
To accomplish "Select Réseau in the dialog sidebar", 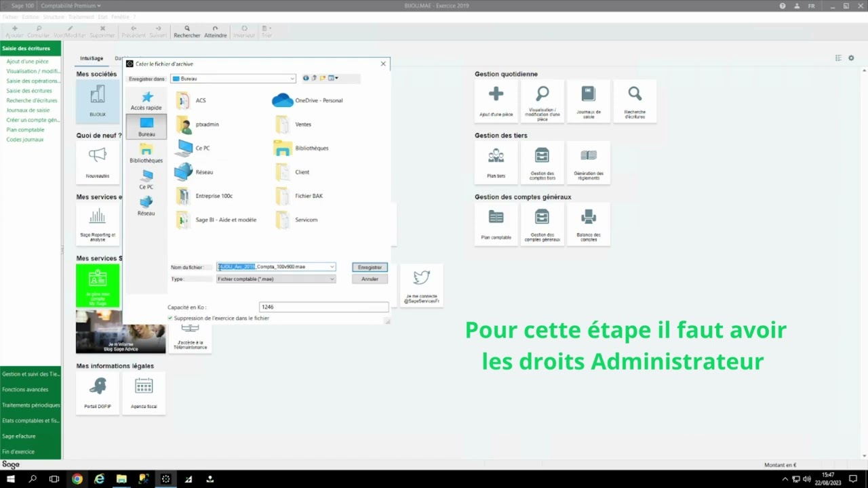I will coord(146,206).
